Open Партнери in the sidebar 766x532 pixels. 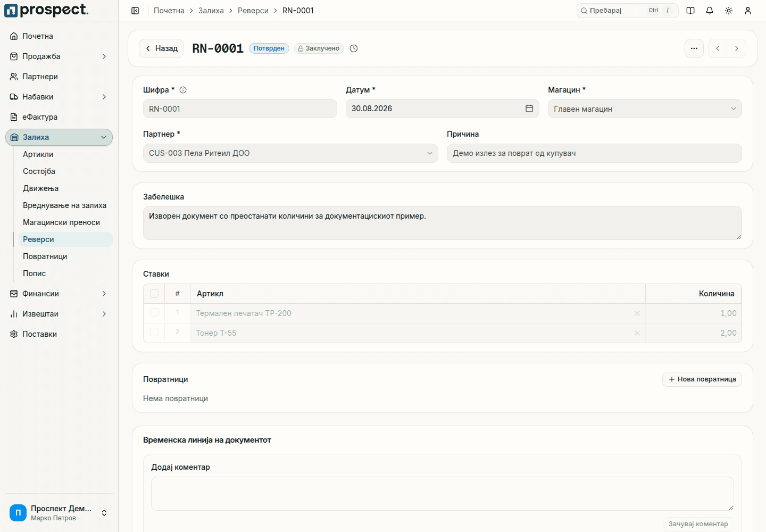(59, 77)
